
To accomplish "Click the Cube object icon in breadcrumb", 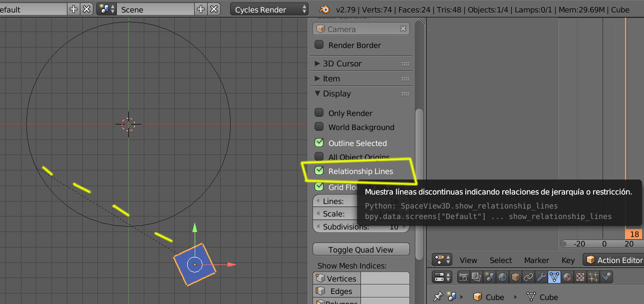I will point(478,296).
